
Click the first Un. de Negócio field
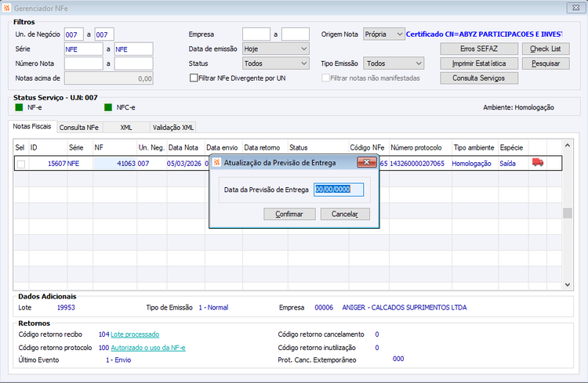tap(74, 34)
